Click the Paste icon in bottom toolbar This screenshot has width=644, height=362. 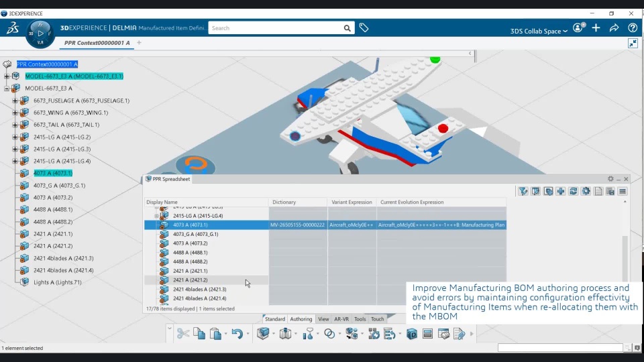pos(215,334)
